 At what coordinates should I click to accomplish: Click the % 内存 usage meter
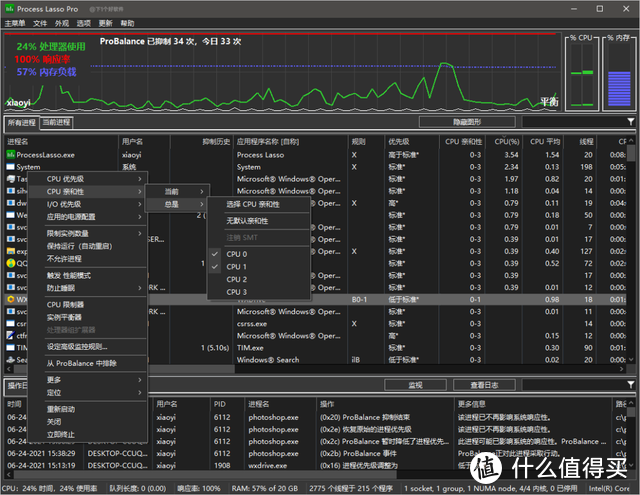[619, 73]
